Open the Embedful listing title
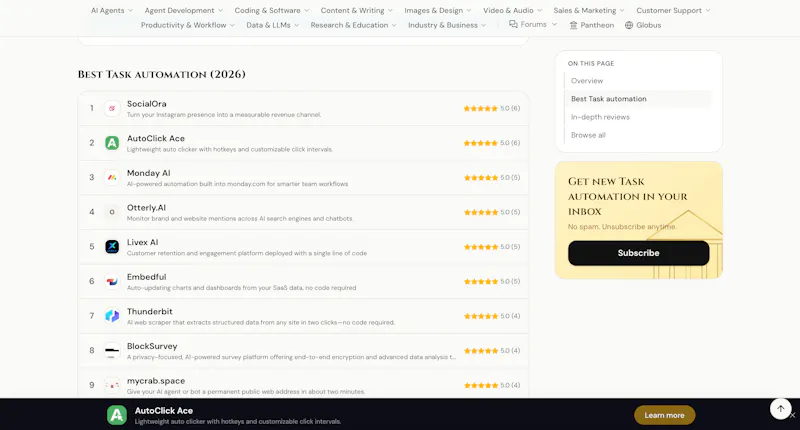The height and width of the screenshot is (430, 800). tap(146, 277)
